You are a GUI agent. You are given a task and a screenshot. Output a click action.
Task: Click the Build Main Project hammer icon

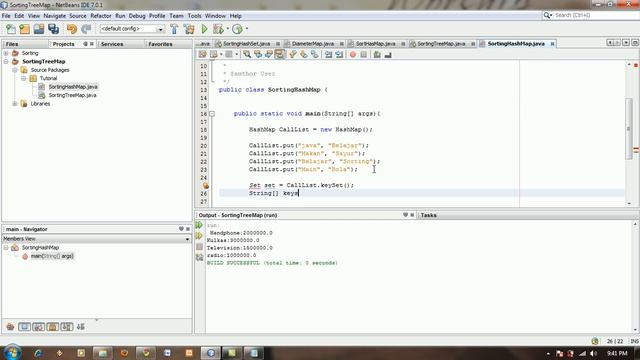click(174, 29)
